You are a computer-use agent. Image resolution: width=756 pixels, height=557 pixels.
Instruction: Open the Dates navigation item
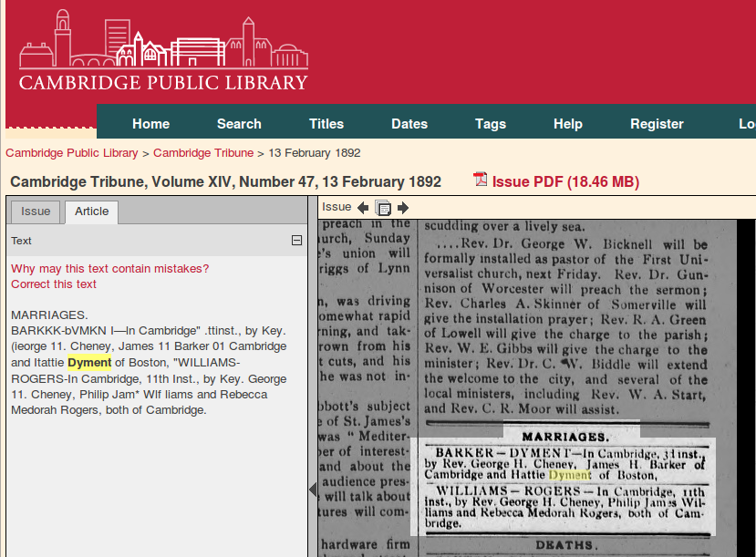[x=409, y=124]
